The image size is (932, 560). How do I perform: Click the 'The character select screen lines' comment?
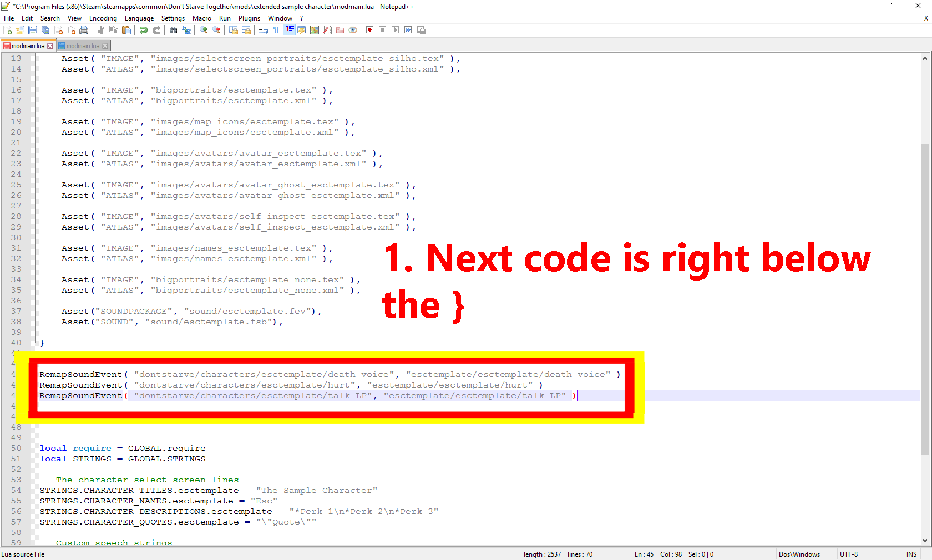point(139,480)
